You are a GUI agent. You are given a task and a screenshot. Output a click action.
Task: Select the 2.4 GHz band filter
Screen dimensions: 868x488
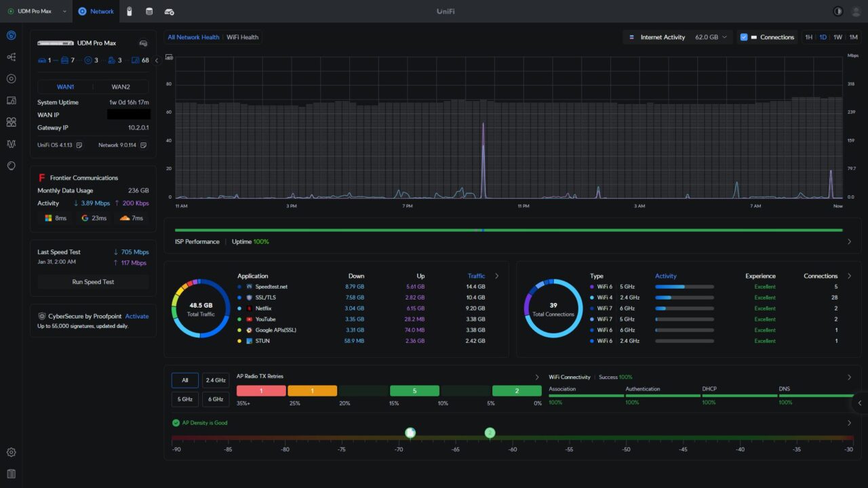click(215, 380)
